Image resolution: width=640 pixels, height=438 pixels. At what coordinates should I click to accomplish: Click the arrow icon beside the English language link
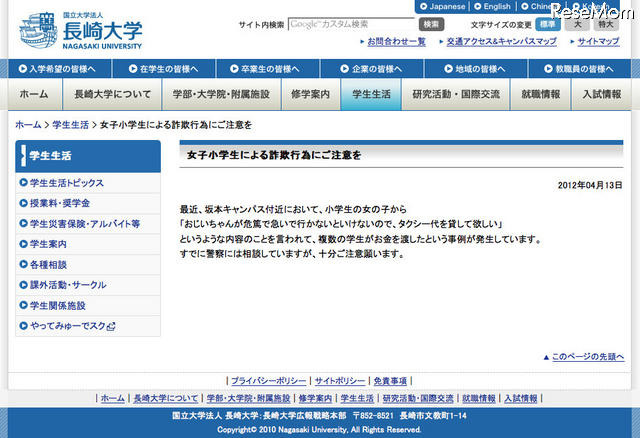(x=477, y=6)
